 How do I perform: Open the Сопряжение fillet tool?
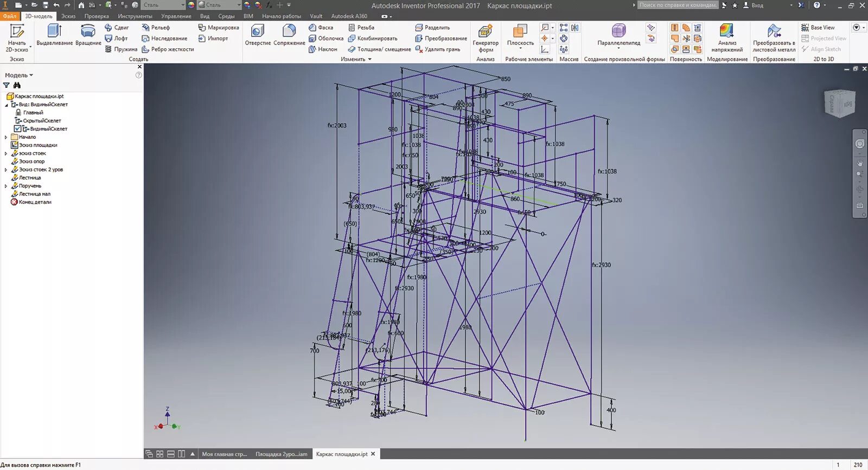(x=289, y=36)
